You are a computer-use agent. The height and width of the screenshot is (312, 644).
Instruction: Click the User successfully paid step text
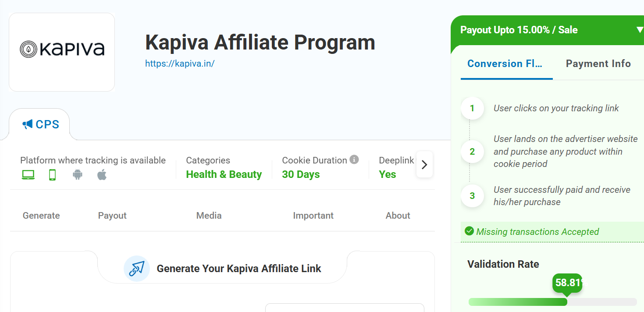(x=562, y=196)
